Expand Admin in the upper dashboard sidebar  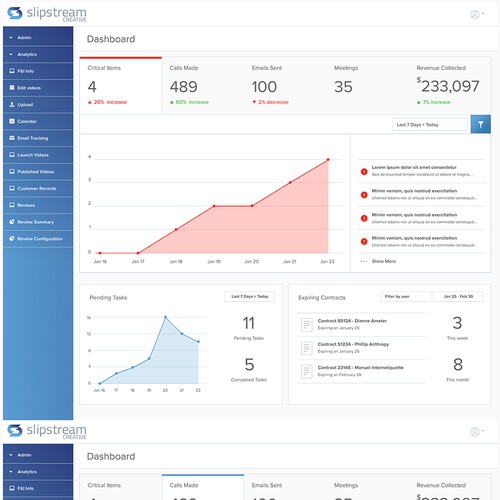(38, 38)
